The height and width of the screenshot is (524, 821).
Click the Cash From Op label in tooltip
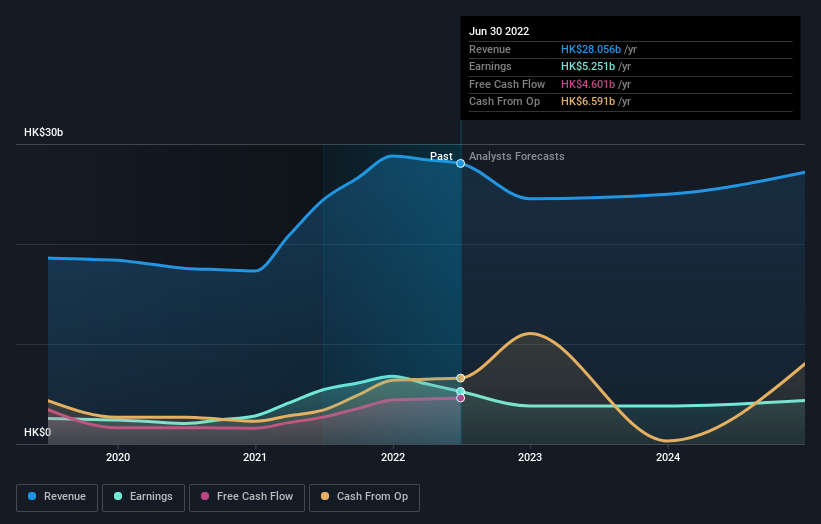point(504,102)
